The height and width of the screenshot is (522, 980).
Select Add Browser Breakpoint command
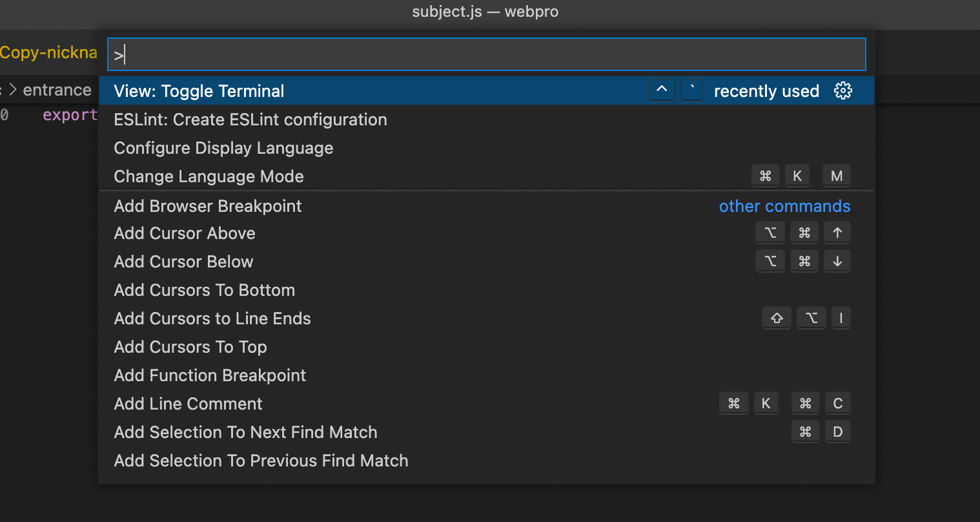click(x=207, y=205)
